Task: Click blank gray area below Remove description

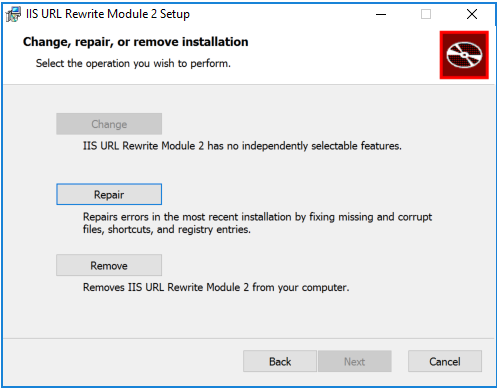Action: [249, 317]
